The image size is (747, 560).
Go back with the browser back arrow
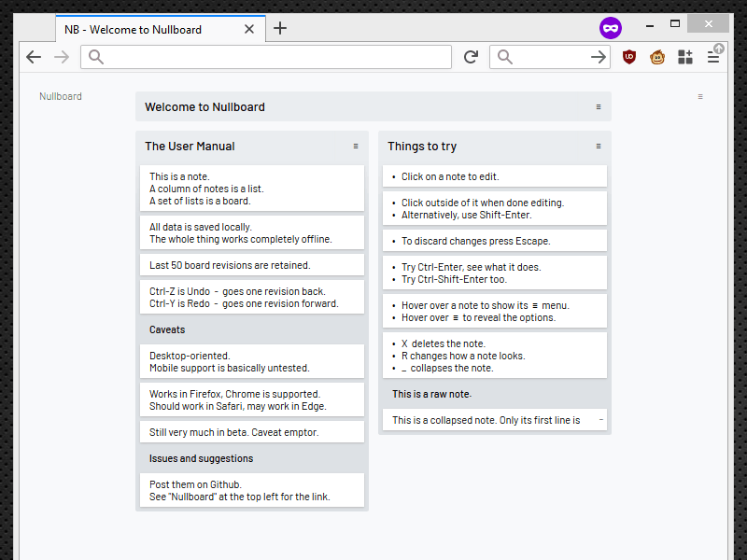coord(34,57)
